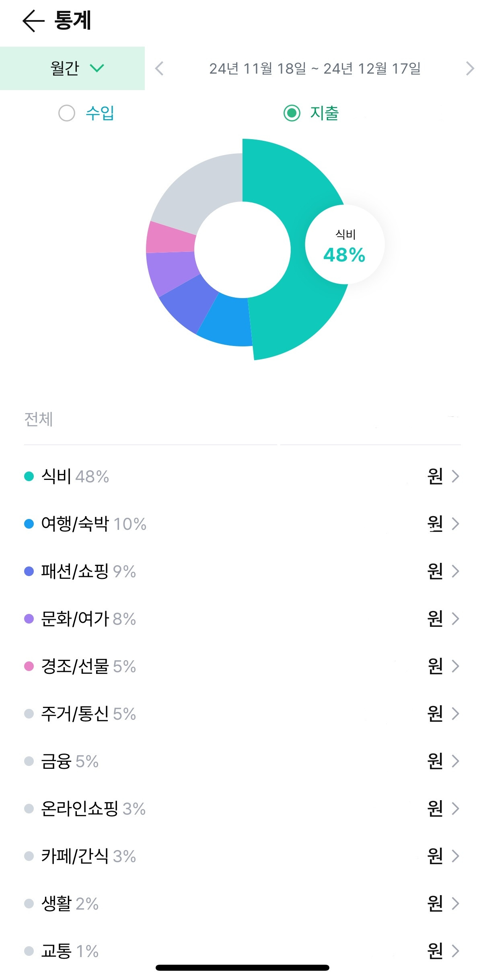This screenshot has width=485, height=980.
Task: Click the 식비 48% chart bubble
Action: click(345, 245)
